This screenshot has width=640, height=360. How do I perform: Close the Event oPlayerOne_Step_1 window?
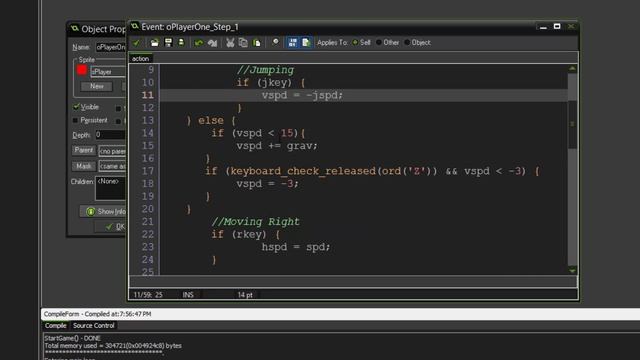point(571,27)
